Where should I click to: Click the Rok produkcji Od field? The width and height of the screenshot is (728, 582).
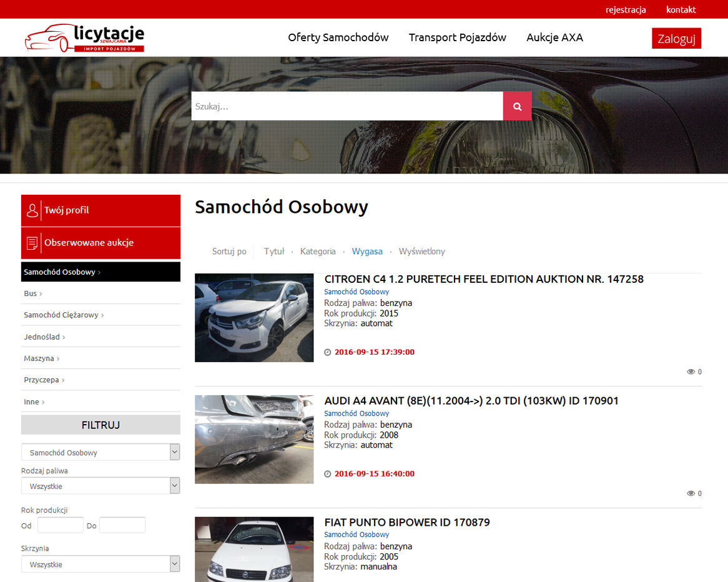(x=61, y=525)
